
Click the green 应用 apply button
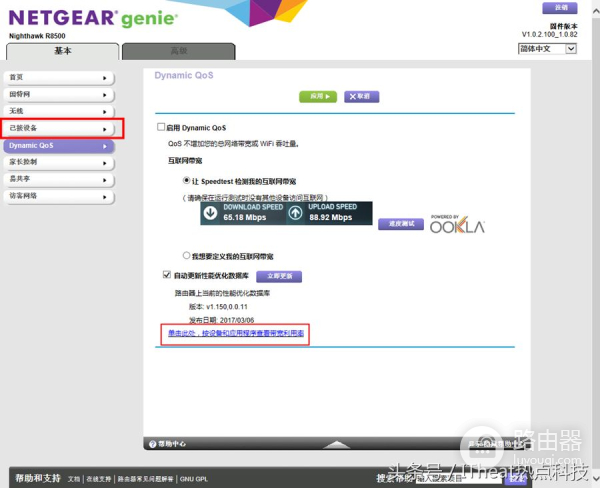(x=318, y=96)
